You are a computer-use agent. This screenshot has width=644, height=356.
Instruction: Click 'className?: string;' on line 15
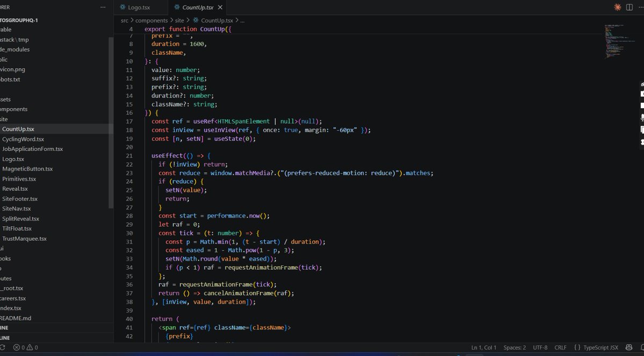[184, 104]
